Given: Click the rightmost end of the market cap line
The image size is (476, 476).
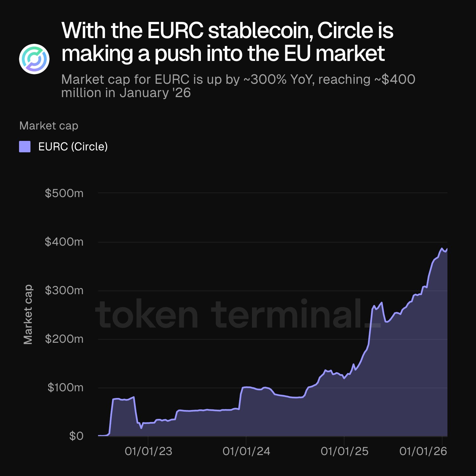Looking at the screenshot, I should coord(447,249).
